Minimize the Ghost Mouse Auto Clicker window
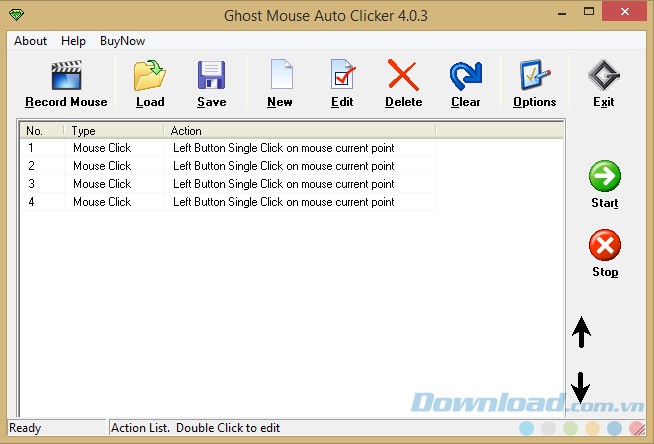 point(562,13)
